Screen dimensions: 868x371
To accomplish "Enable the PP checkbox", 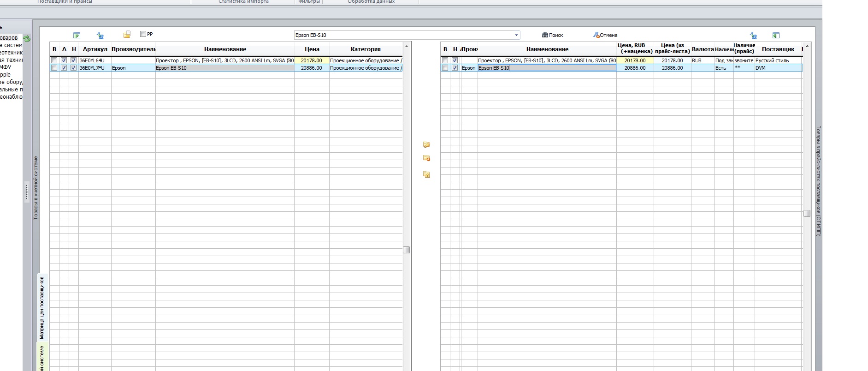I will (143, 34).
